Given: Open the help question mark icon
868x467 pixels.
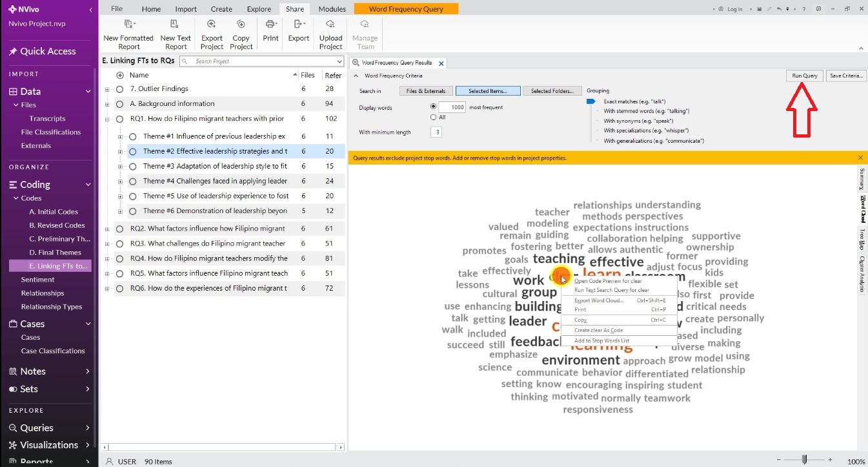Looking at the screenshot, I should click(803, 9).
